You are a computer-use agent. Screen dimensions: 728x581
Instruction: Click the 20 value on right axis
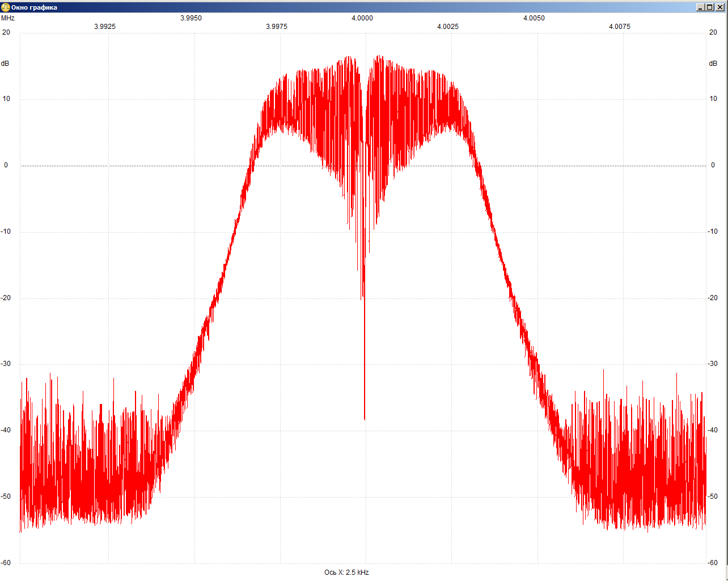tap(713, 32)
